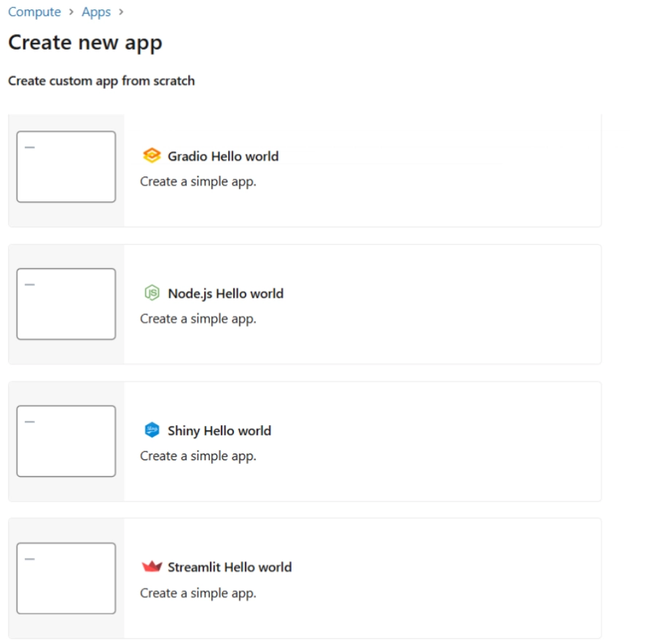The height and width of the screenshot is (644, 667).
Task: Click the Create custom app from scratch link
Action: point(101,80)
